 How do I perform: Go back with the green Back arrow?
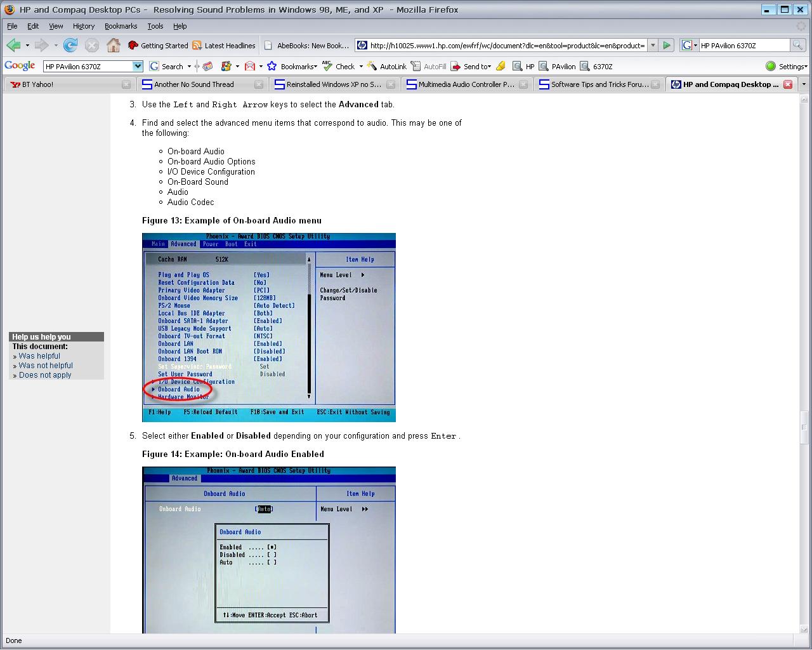pyautogui.click(x=13, y=45)
